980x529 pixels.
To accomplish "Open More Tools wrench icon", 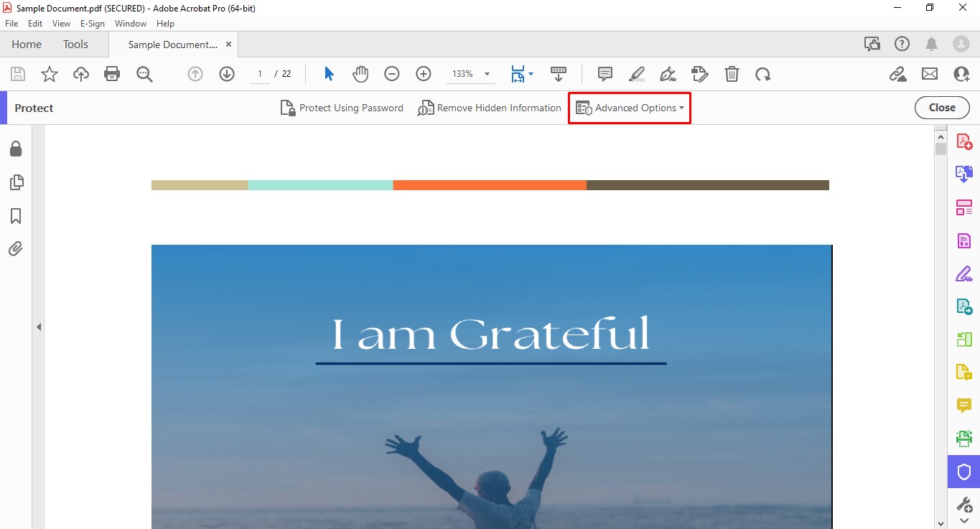I will point(963,504).
